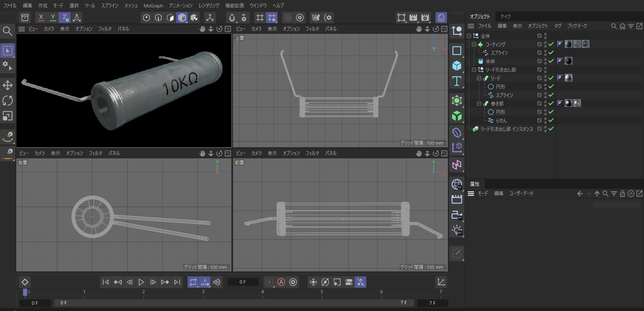Select the リード引き出し部 インスタンス object

tap(506, 129)
